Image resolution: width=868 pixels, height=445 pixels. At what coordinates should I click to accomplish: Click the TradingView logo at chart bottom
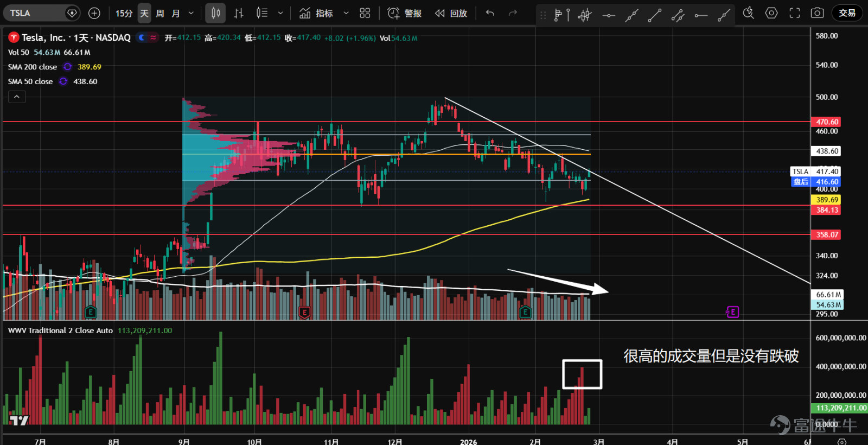coord(19,420)
